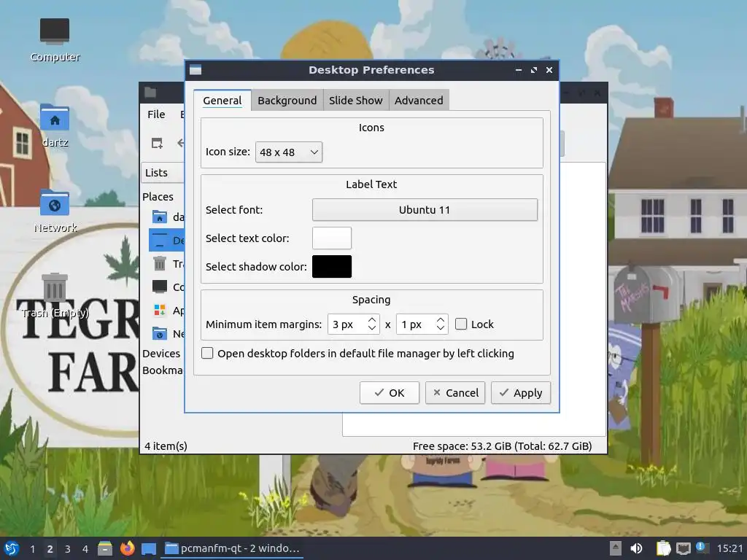
Task: Apply the desktop preference changes
Action: 521,393
